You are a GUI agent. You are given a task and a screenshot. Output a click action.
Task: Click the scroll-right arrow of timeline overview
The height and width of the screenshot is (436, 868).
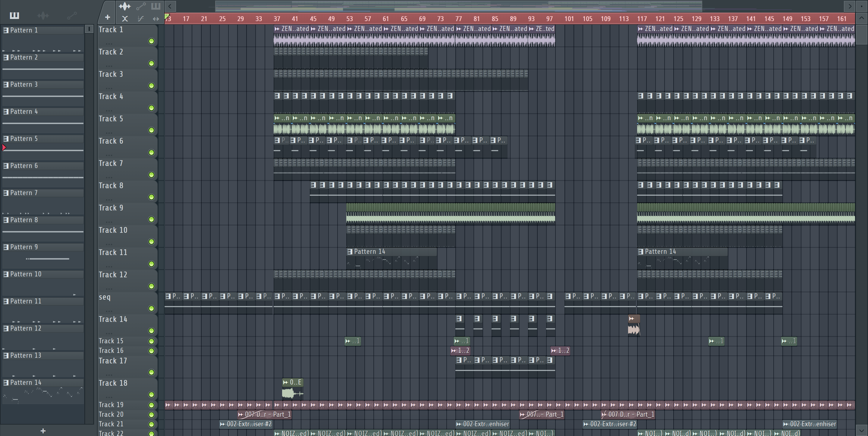point(850,6)
